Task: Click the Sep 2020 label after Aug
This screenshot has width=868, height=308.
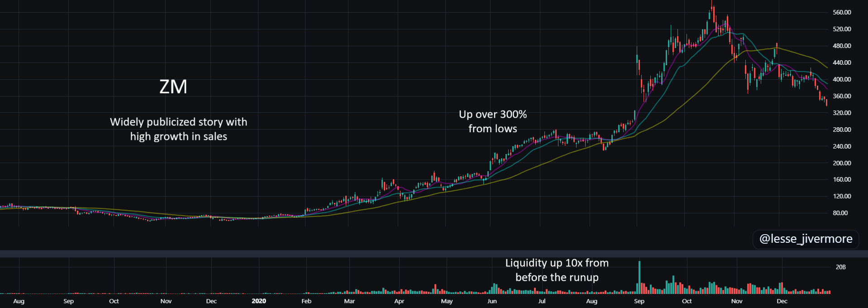Action: pyautogui.click(x=639, y=301)
